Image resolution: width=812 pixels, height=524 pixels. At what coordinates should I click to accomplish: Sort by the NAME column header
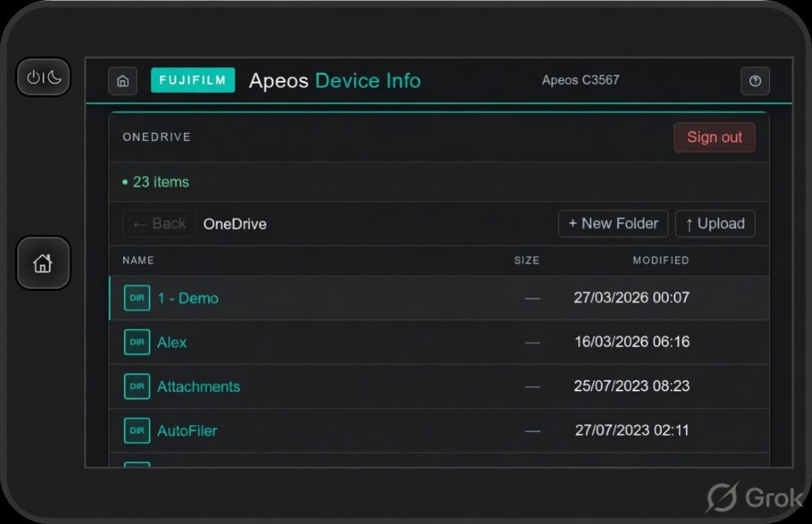[138, 261]
